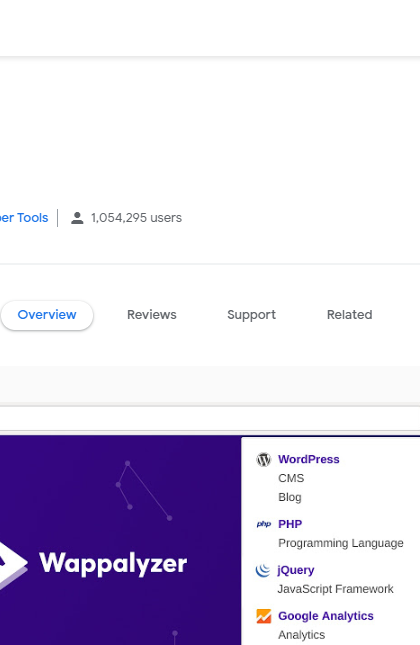Click the Blog label under WordPress
Viewport: 420px width, 645px height.
pos(290,497)
